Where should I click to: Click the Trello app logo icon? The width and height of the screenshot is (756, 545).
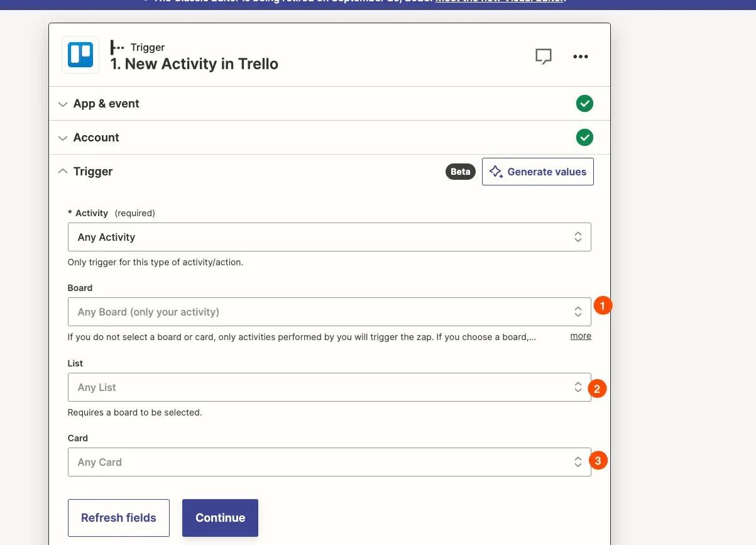[80, 55]
